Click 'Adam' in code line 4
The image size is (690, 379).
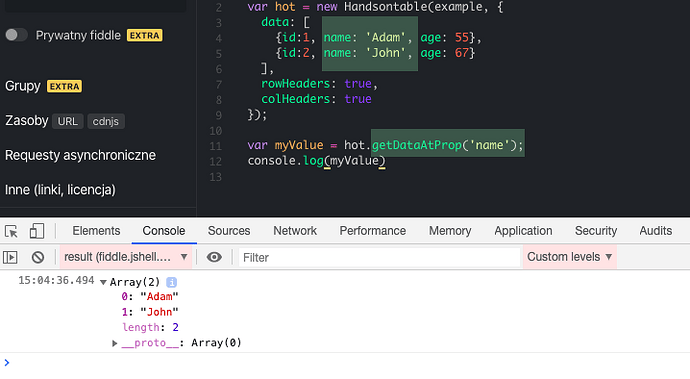coord(386,37)
